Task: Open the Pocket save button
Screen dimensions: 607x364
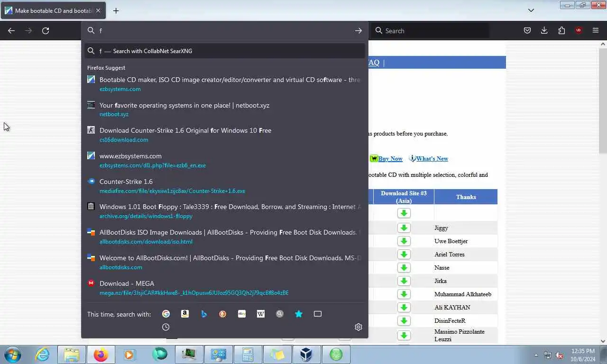Action: (x=527, y=30)
